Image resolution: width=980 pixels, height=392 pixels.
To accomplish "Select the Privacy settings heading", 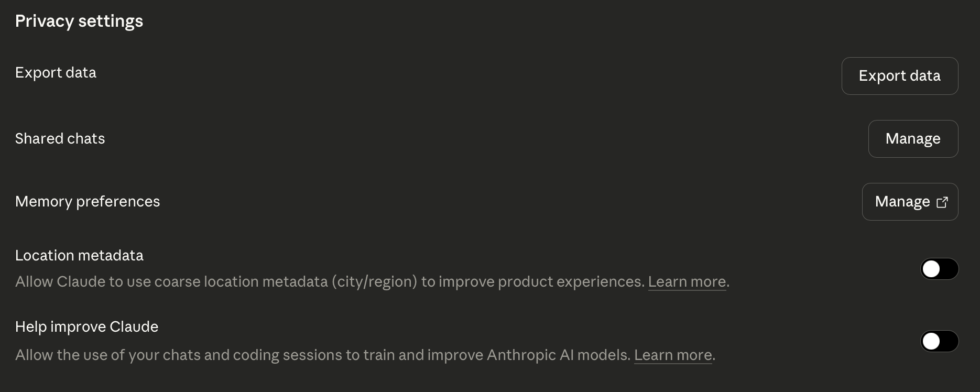I will point(79,21).
